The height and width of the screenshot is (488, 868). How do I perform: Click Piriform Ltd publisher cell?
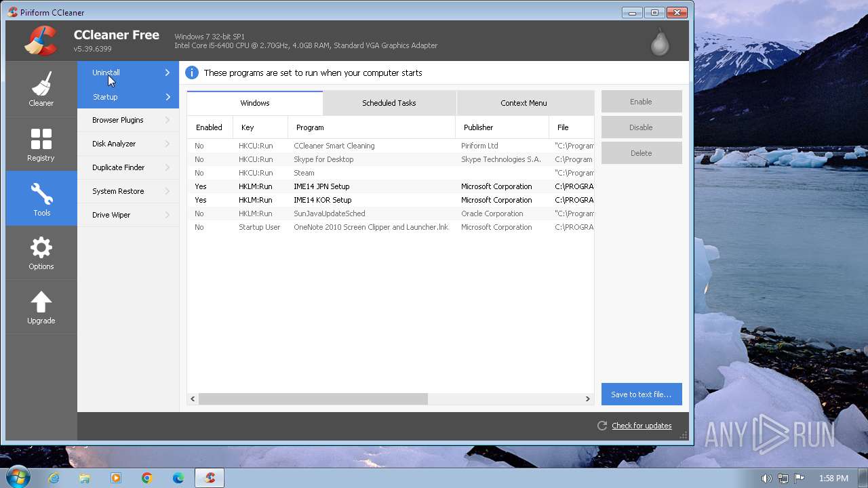point(479,146)
